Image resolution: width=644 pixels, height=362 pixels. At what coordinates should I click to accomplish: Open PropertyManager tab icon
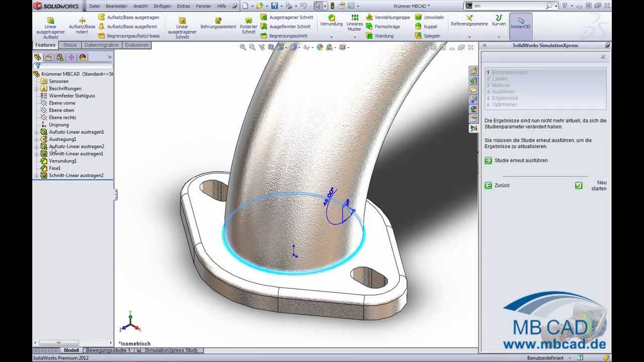click(49, 57)
